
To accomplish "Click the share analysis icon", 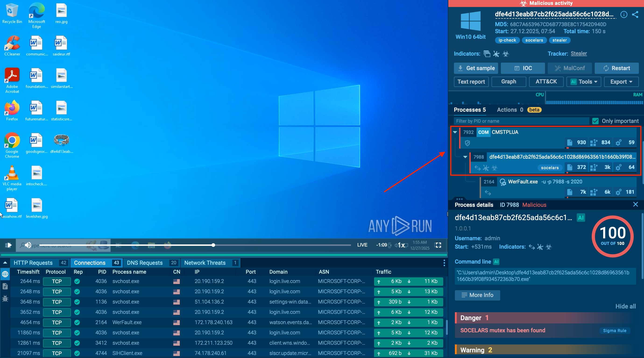I will [636, 14].
